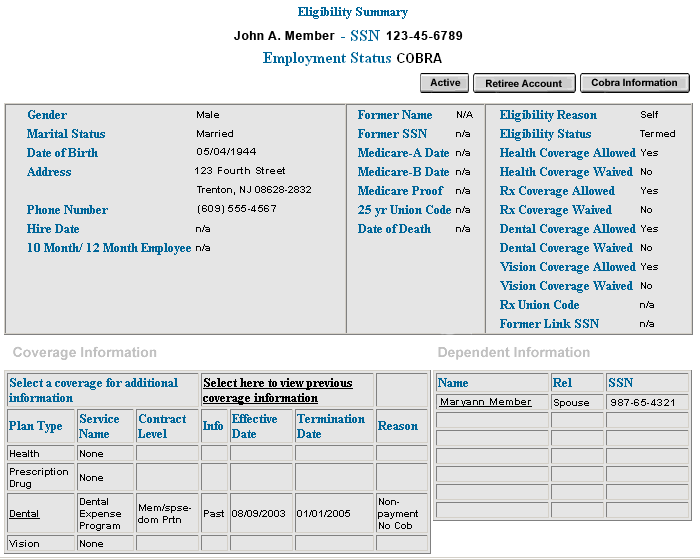Screen dimensions: 700x560
Task: Click the Past value in Info column
Action: [214, 513]
